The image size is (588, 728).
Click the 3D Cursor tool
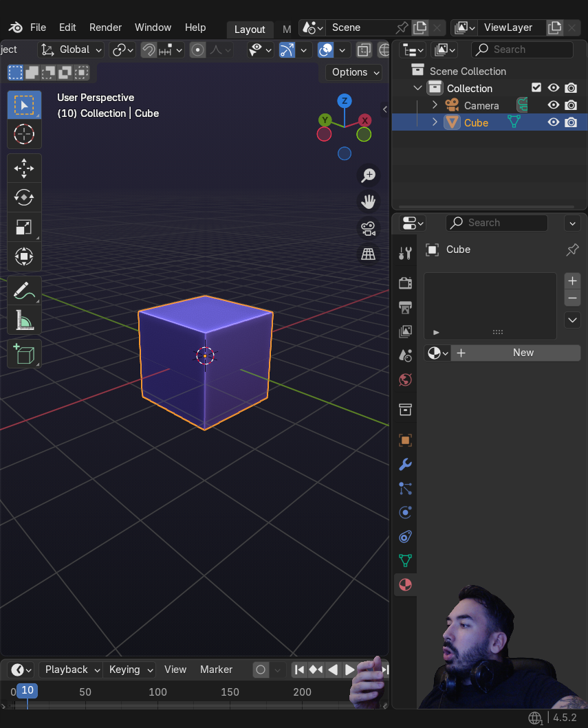24,134
